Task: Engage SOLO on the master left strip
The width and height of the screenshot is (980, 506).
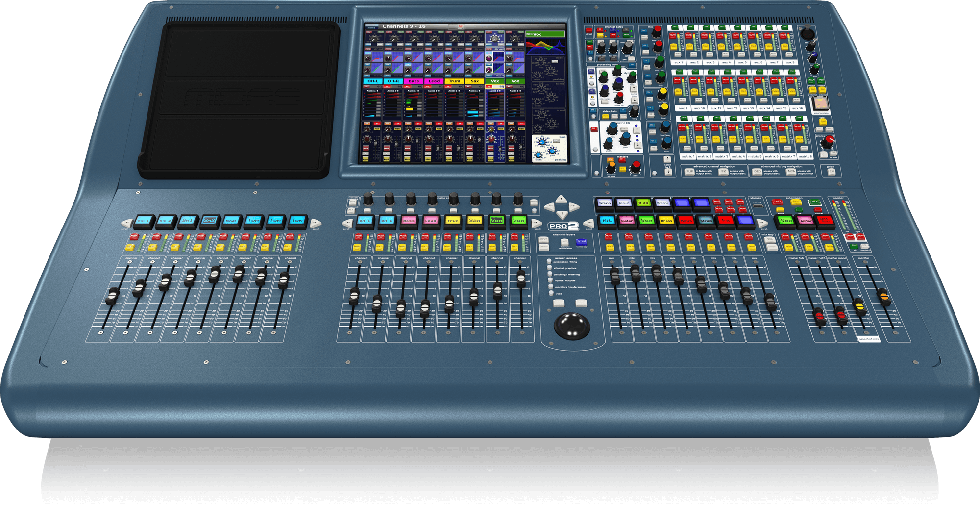Action: (789, 246)
